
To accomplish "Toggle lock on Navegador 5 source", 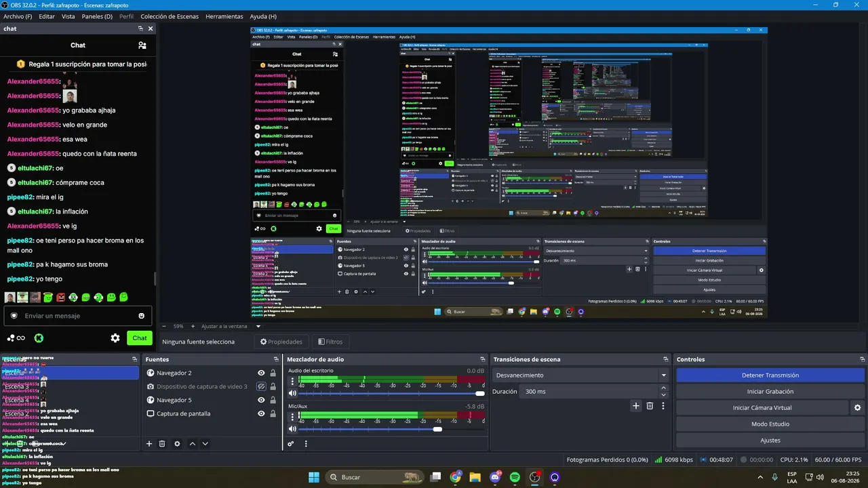I will tap(273, 400).
